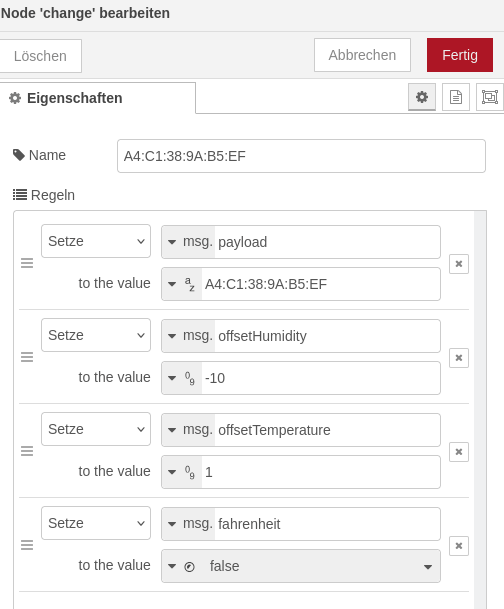Delete the fahrenheit rule

(459, 546)
